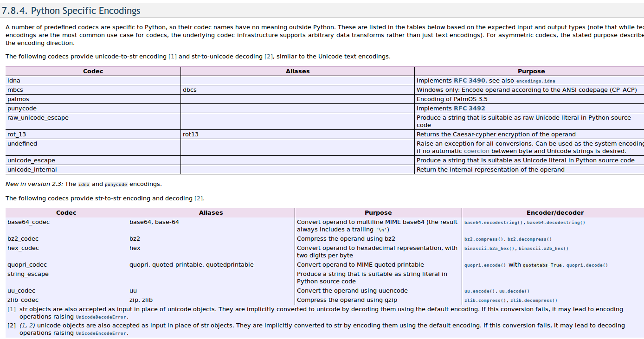Click 'Convert operand to MIME quoted printable'
The width and height of the screenshot is (644, 339).
(361, 265)
